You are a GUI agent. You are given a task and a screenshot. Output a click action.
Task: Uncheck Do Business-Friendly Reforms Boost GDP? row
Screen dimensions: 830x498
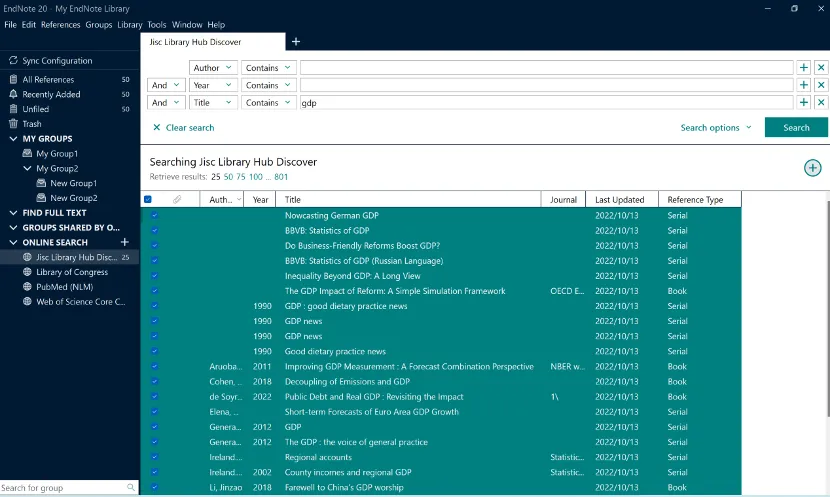tap(155, 246)
